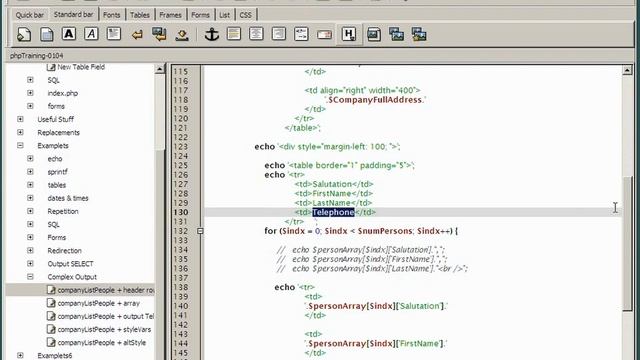
Task: Switch to the CSS tab
Action: 245,15
